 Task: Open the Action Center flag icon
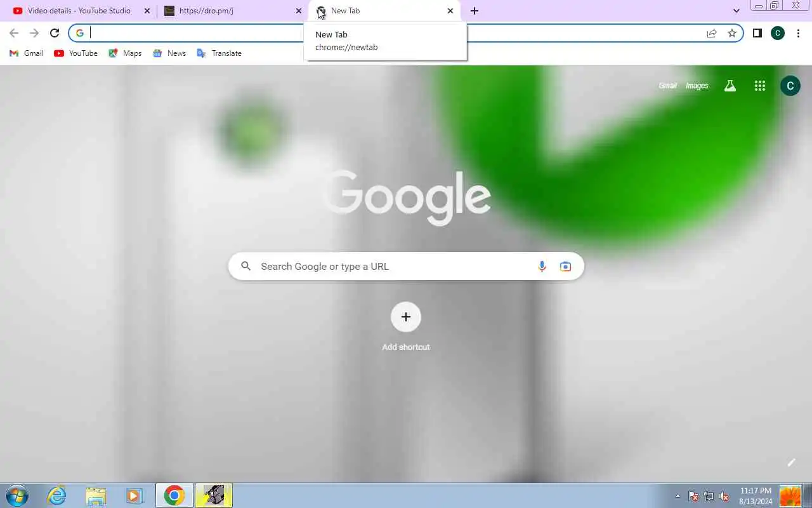click(693, 496)
